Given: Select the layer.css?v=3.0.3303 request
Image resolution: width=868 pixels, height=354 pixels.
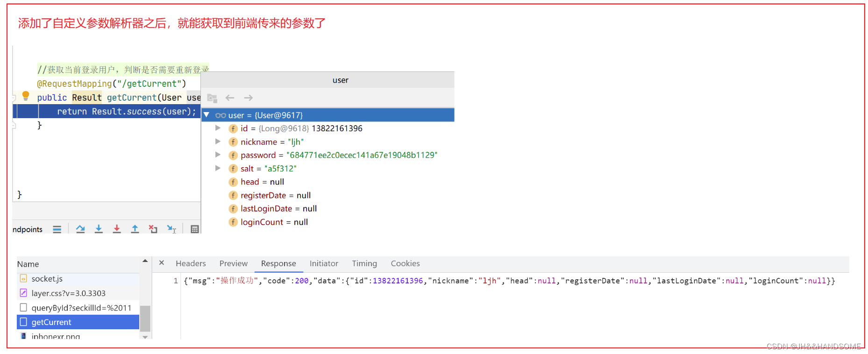Looking at the screenshot, I should pyautogui.click(x=78, y=293).
